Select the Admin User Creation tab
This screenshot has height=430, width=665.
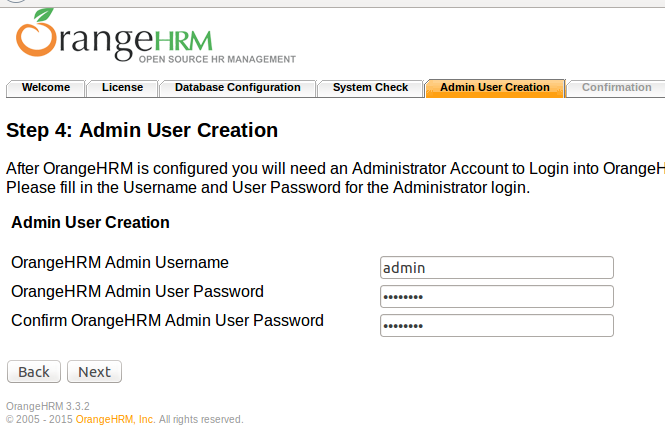[495, 88]
